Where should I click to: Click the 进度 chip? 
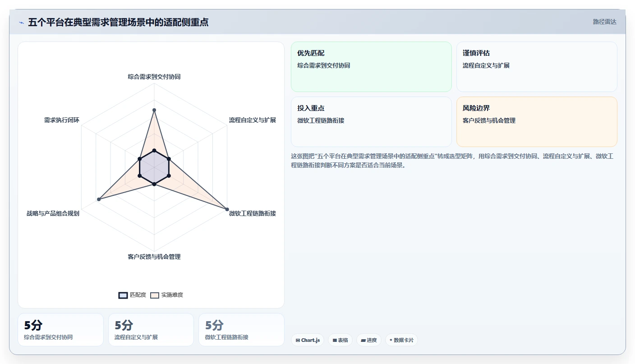[369, 340]
